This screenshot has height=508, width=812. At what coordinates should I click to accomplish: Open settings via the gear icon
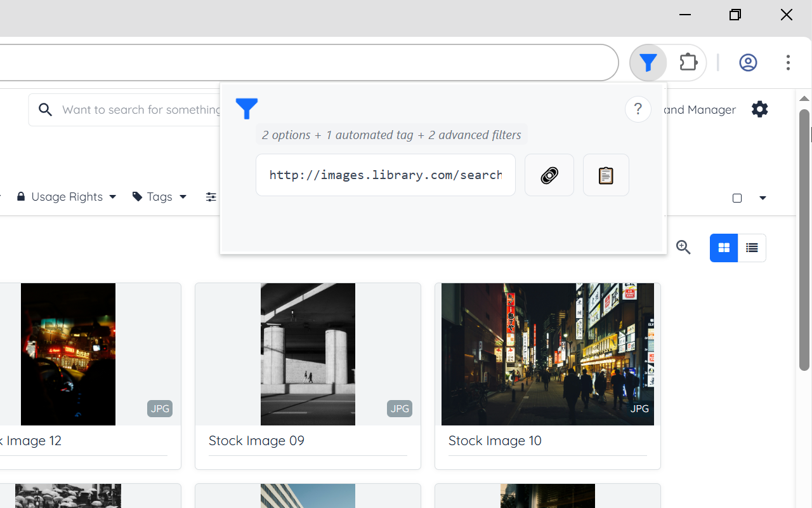tap(759, 109)
